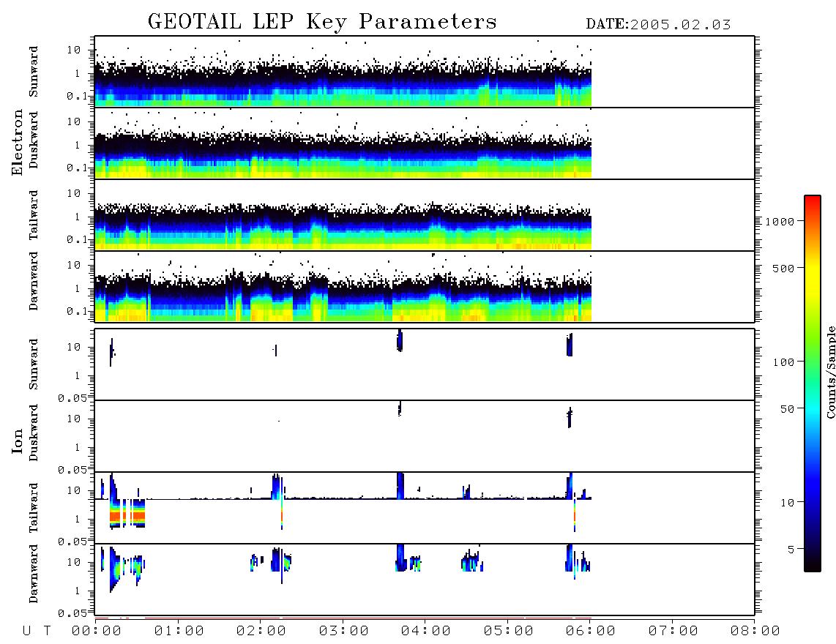The image size is (836, 644).
Task: Click the '1000' colorbar tick label
Action: coord(780,222)
